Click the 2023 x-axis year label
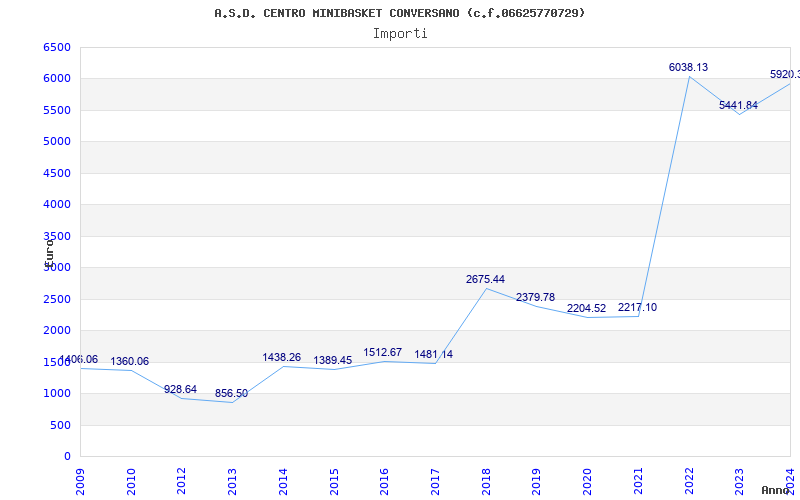The width and height of the screenshot is (800, 500). point(739,482)
